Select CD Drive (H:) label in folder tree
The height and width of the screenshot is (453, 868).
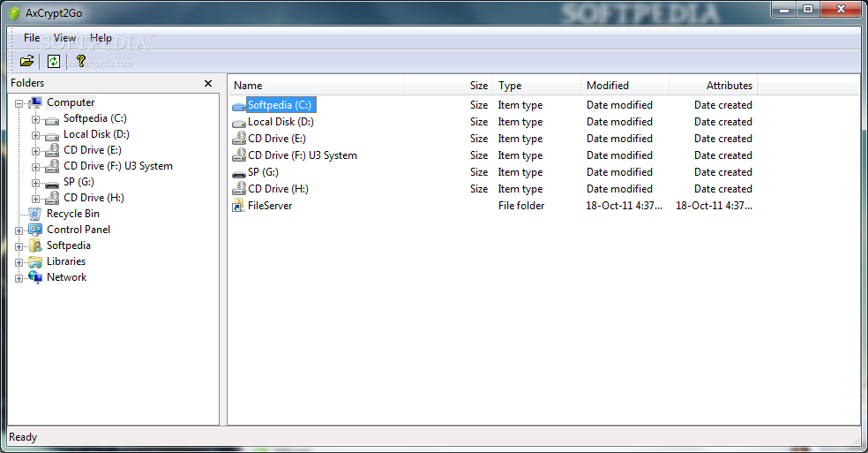tap(94, 198)
